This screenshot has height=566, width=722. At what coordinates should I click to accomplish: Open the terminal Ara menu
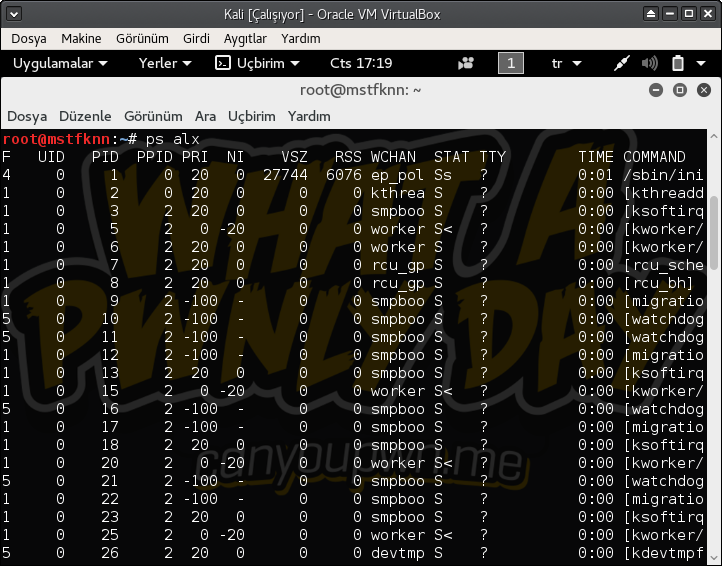[205, 116]
